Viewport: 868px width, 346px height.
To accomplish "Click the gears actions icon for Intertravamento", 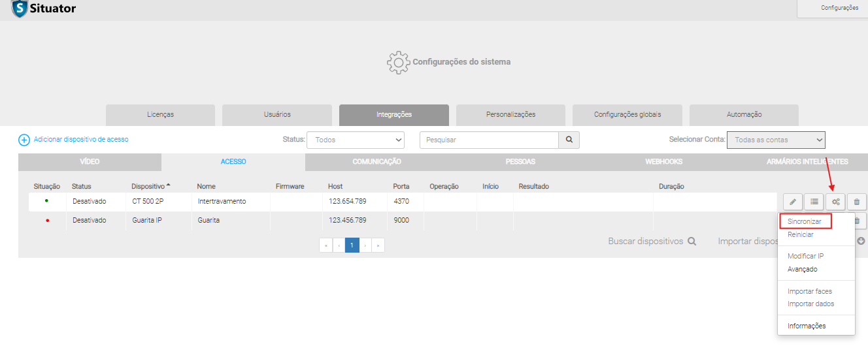I will (835, 202).
